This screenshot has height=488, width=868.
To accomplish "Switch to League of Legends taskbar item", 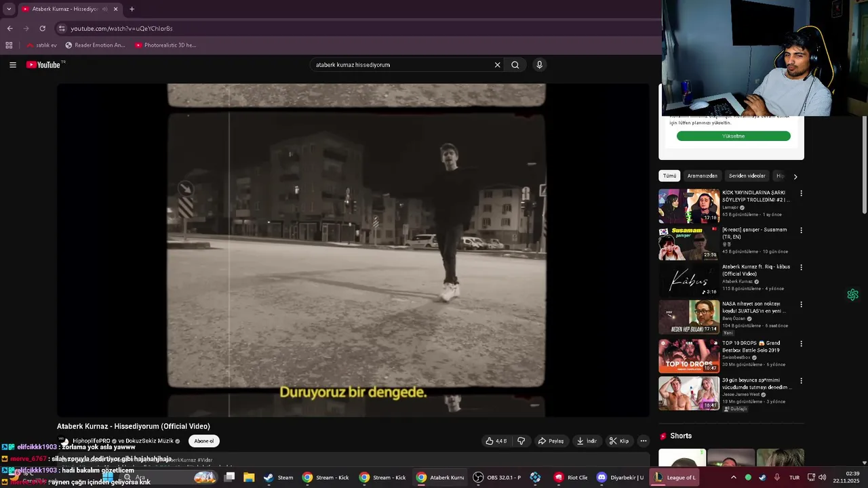I will tap(675, 477).
